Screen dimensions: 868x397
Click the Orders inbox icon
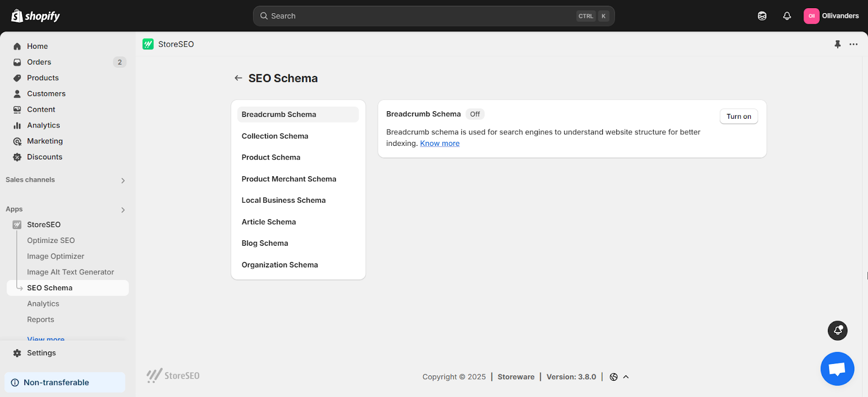click(x=17, y=62)
